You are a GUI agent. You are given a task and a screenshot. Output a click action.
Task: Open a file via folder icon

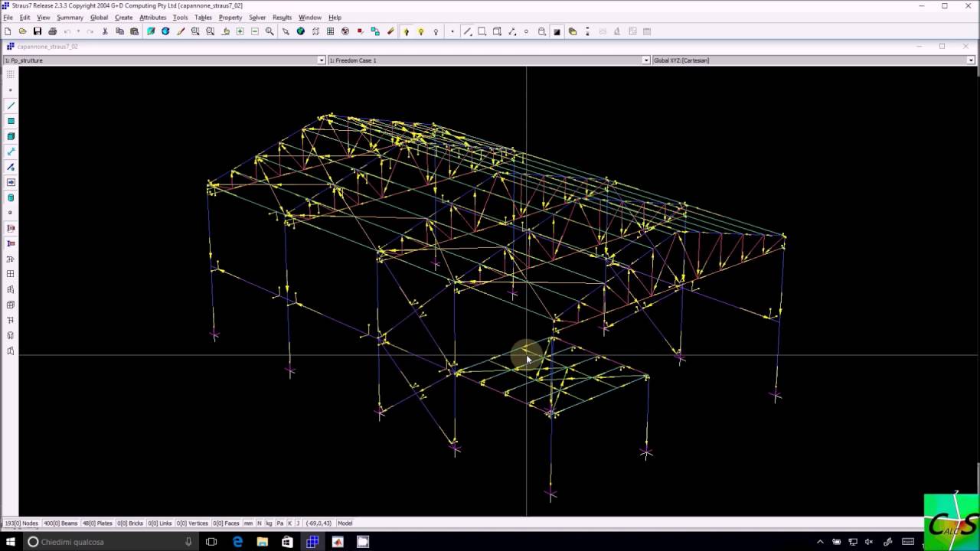click(22, 31)
